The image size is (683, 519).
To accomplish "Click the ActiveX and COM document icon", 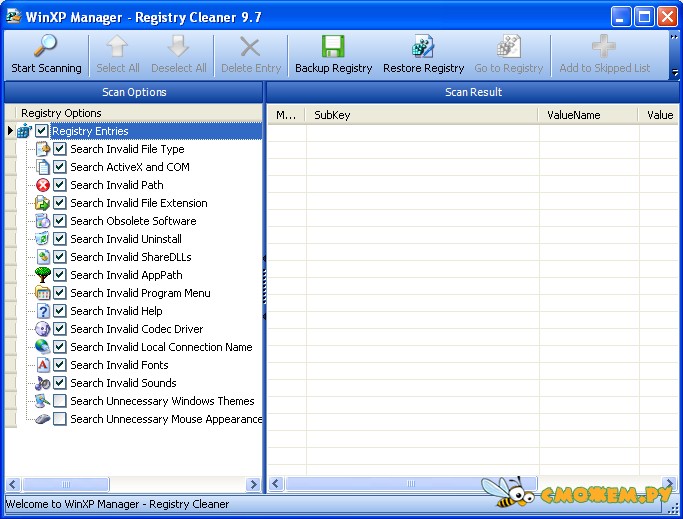I will click(43, 167).
